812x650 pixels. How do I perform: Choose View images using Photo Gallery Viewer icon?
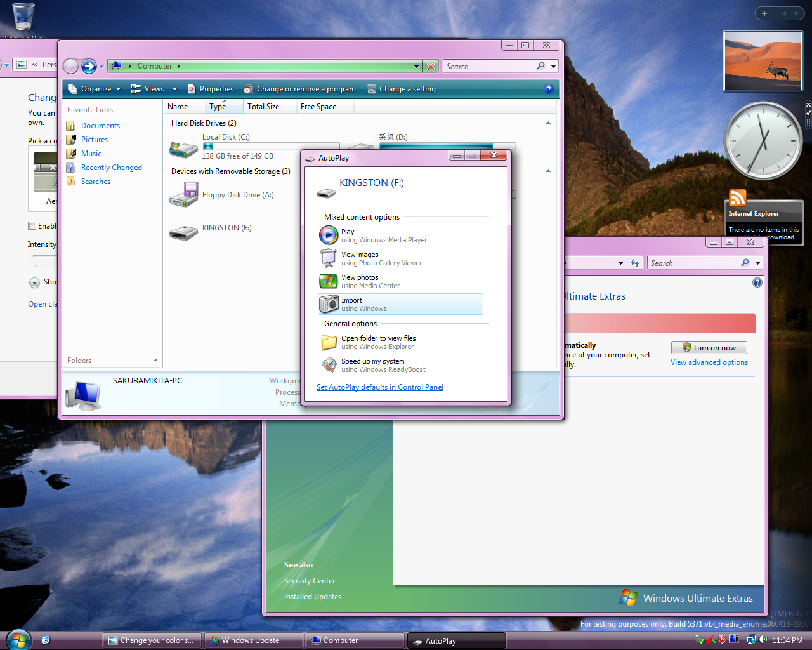coord(328,258)
